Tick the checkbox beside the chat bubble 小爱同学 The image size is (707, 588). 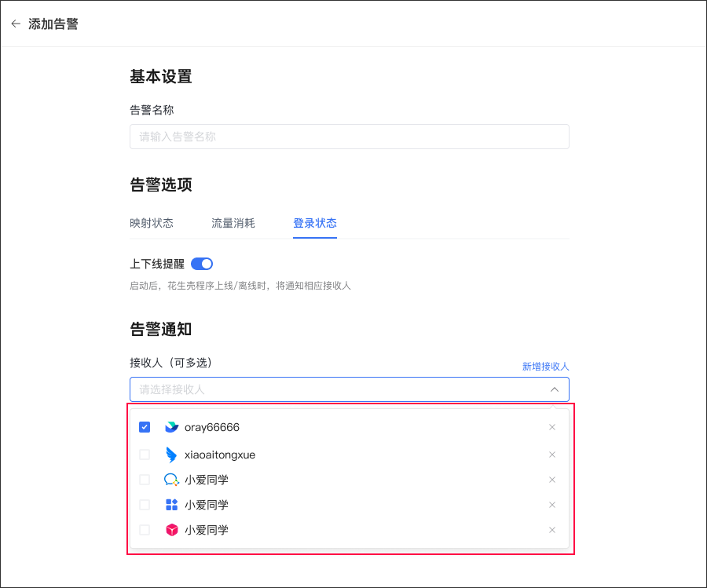[x=145, y=480]
